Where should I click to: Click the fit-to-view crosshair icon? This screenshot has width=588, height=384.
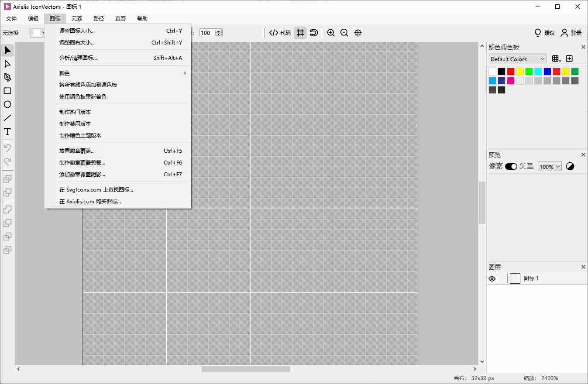[358, 32]
